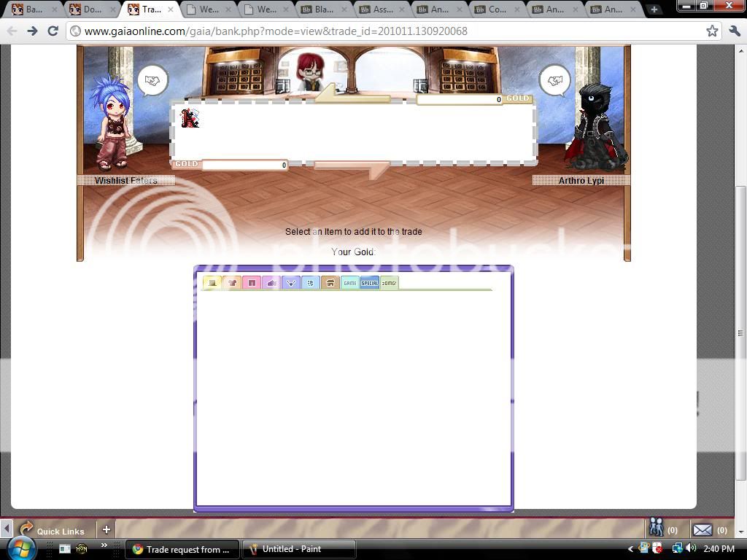Open the hat category inventory tab
The height and width of the screenshot is (560, 747).
[x=212, y=283]
